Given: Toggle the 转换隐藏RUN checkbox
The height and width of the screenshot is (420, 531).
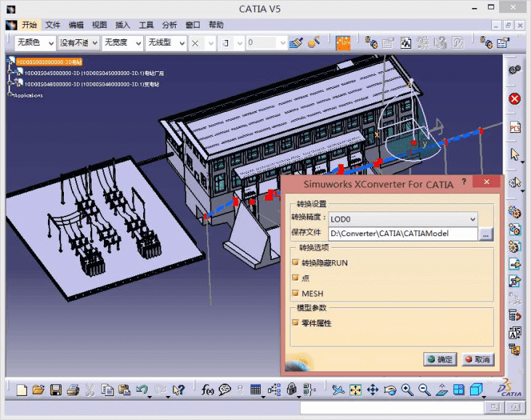Looking at the screenshot, I should pyautogui.click(x=296, y=262).
